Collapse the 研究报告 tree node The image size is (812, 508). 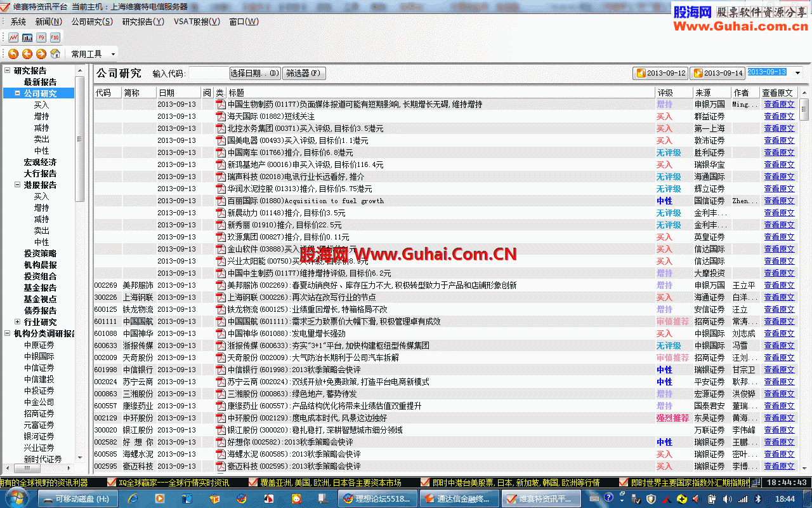point(7,70)
